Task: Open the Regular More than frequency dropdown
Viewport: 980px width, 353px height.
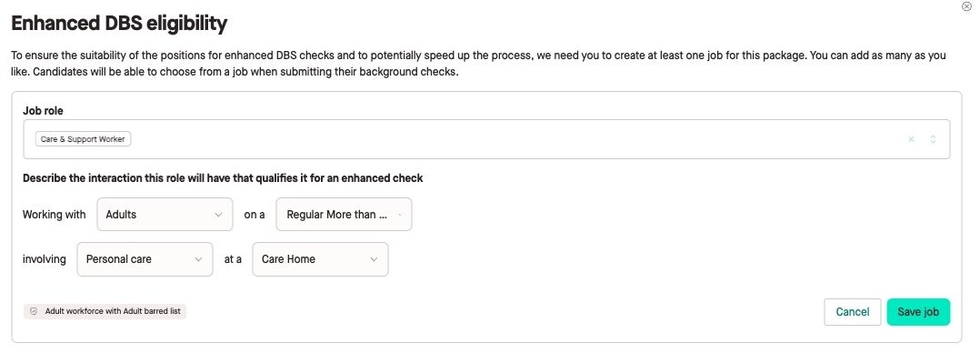Action: (x=344, y=214)
